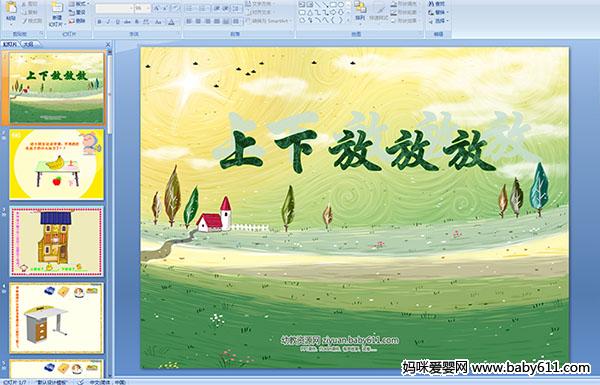The image size is (600, 385).
Task: Close the slide thumbnail pane with X
Action: 108,44
